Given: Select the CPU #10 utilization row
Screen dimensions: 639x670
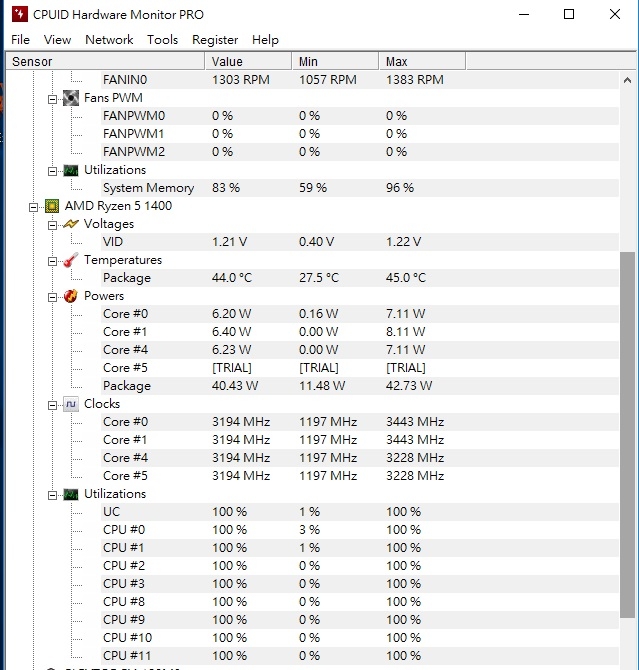Looking at the screenshot, I should pyautogui.click(x=359, y=638).
